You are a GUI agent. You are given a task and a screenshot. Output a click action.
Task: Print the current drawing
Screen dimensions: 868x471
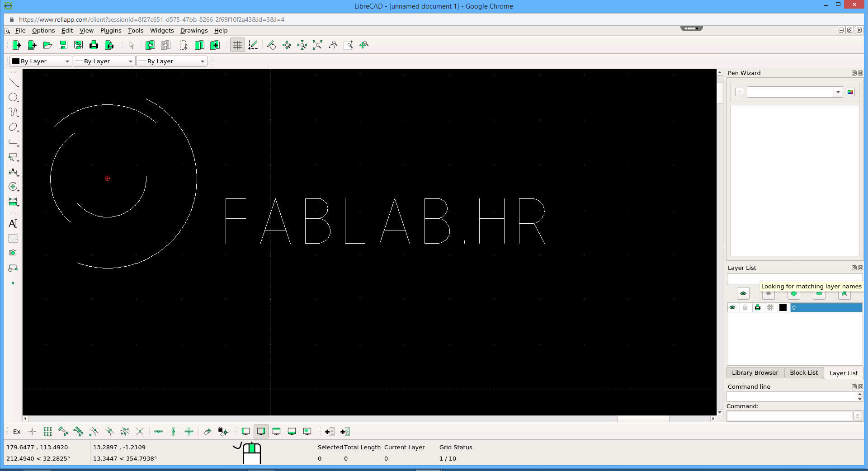tap(94, 45)
